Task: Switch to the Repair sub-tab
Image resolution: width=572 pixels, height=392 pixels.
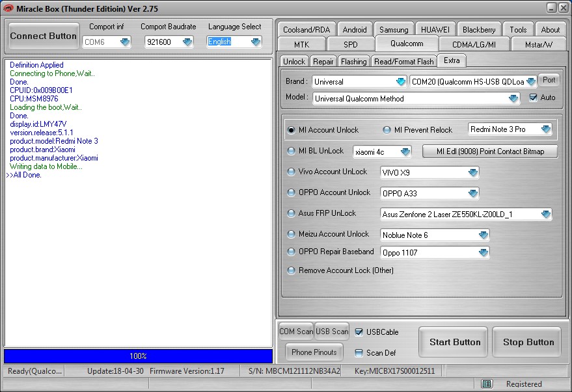Action: pos(323,62)
